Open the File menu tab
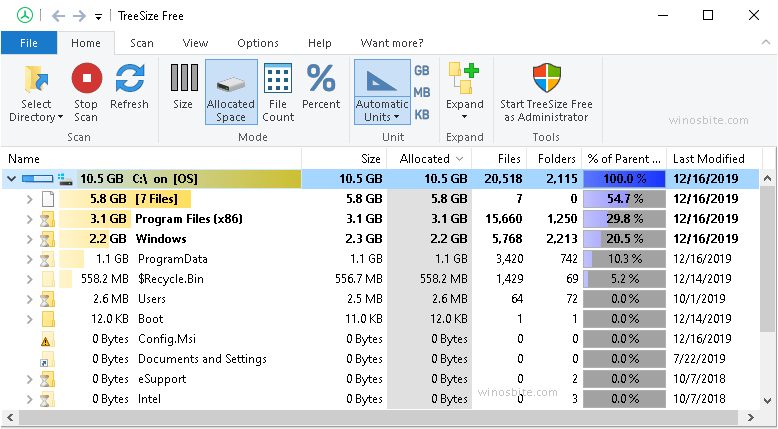This screenshot has width=778, height=429. [29, 43]
